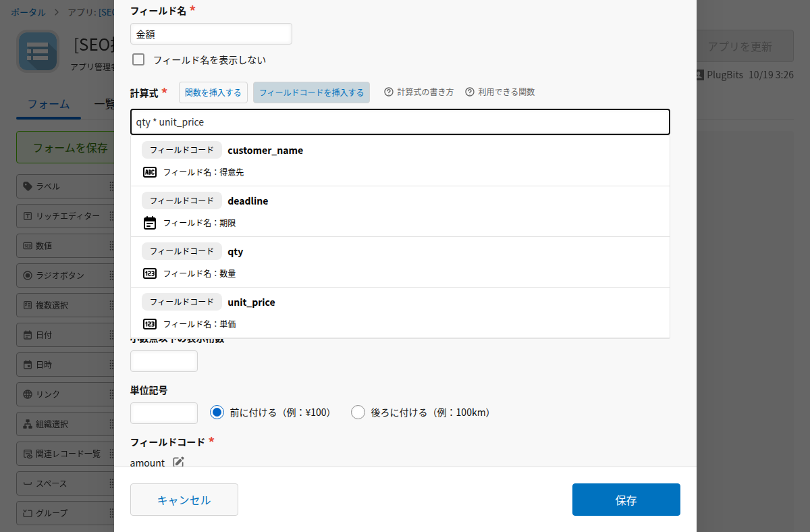Click the help icon beside 計算式の書き方

click(389, 92)
